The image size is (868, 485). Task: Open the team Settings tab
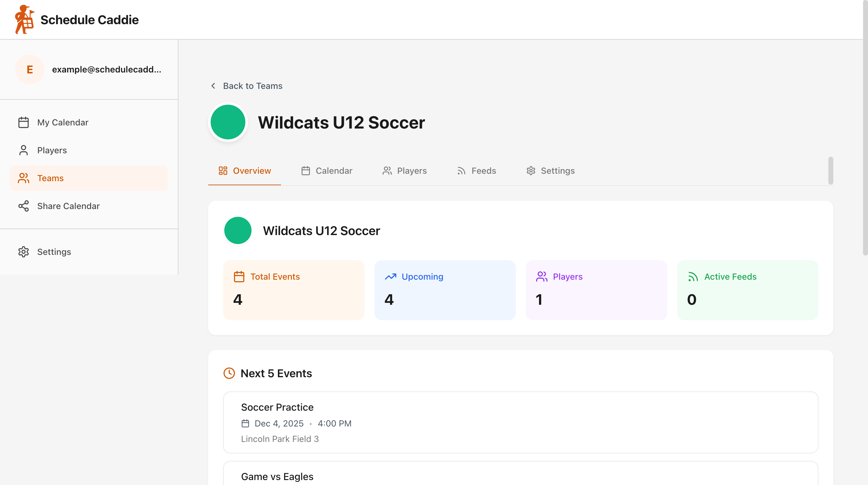(550, 171)
